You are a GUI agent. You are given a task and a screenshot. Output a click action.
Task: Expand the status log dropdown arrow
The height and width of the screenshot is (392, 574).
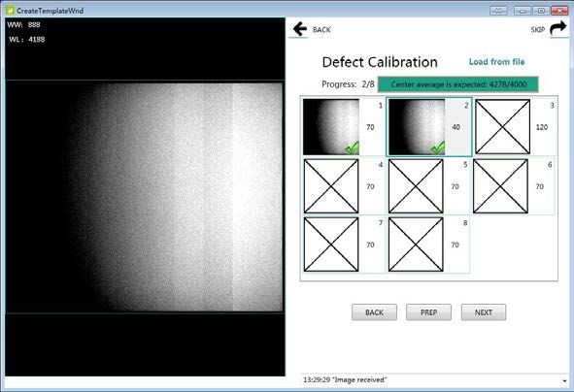point(564,380)
